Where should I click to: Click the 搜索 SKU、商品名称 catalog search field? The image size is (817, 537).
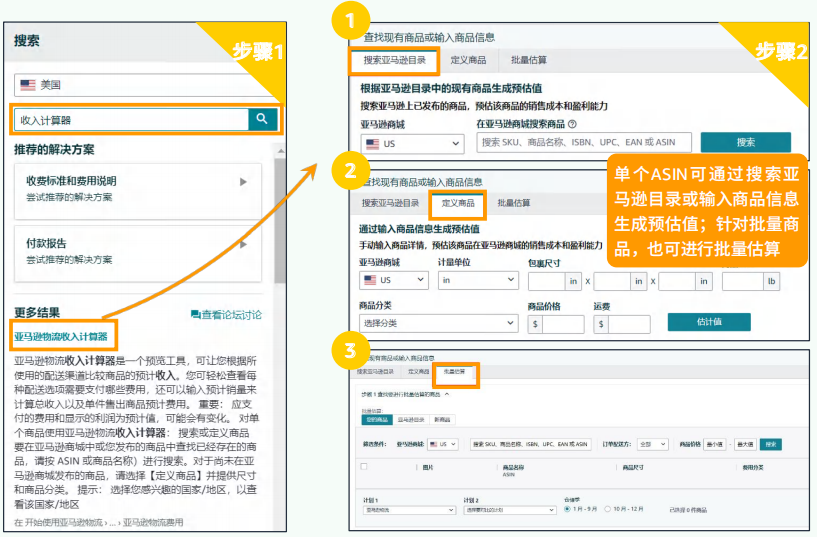[584, 142]
